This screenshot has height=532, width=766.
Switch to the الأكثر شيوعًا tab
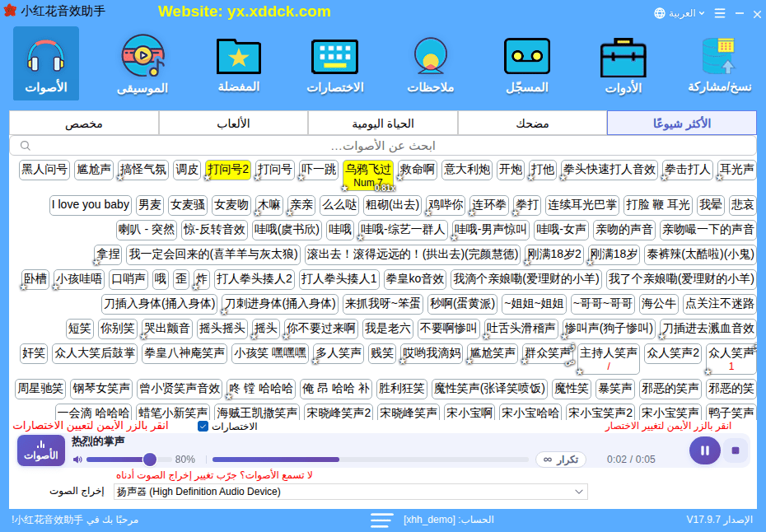point(681,123)
